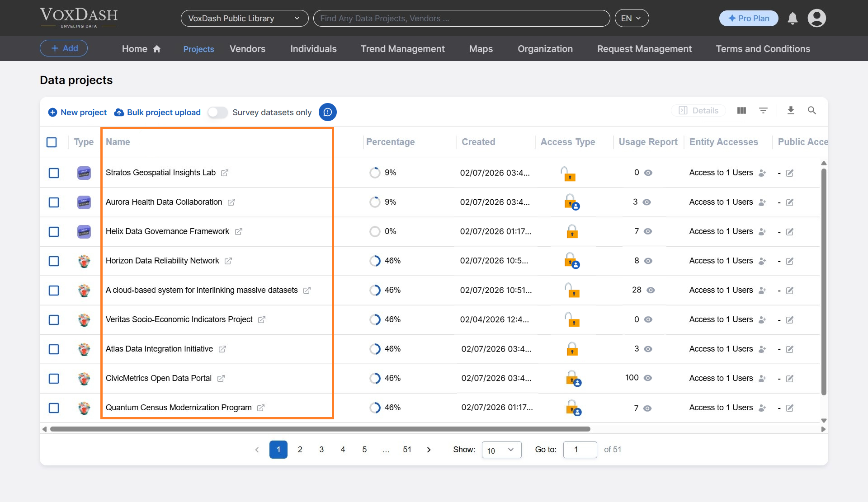Select the checkbox for Horizon Data Reliability Network

(x=54, y=261)
